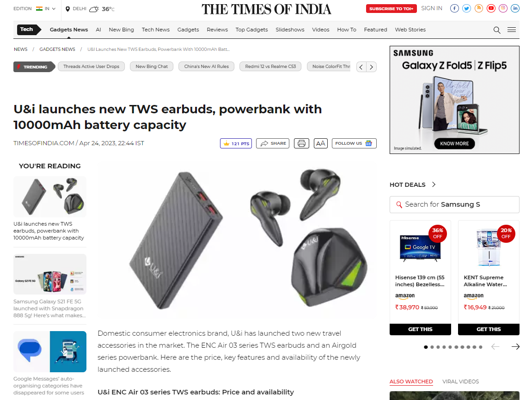Open Samsung Galaxy S21 FE article thumbnail
Image resolution: width=532 pixels, height=400 pixels.
pos(50,274)
